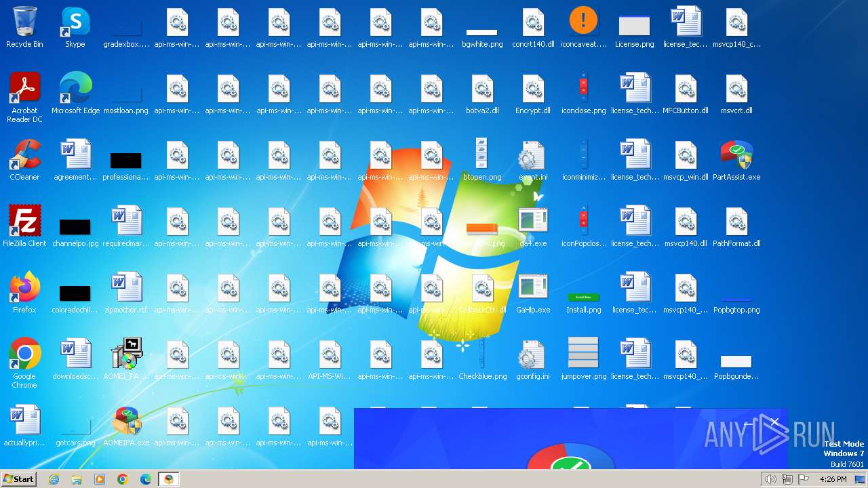Select the botva2.dll file
Viewport: 868px width, 488px height.
point(482,94)
